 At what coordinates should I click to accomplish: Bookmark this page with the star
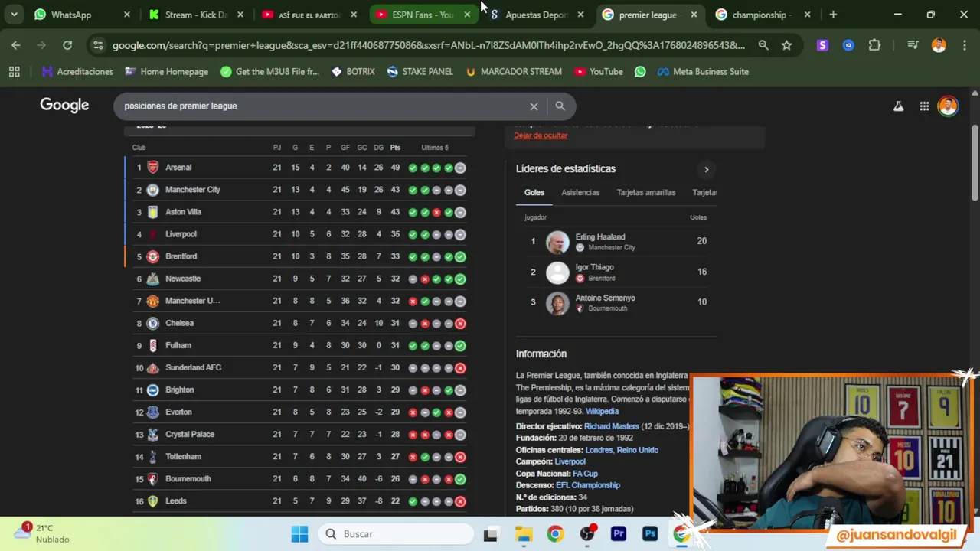coord(786,45)
